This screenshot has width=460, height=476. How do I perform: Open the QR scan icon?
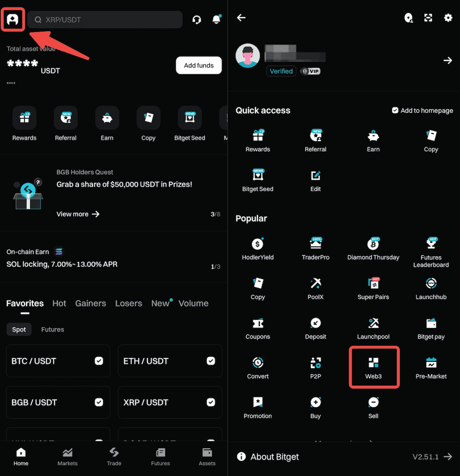click(x=428, y=17)
